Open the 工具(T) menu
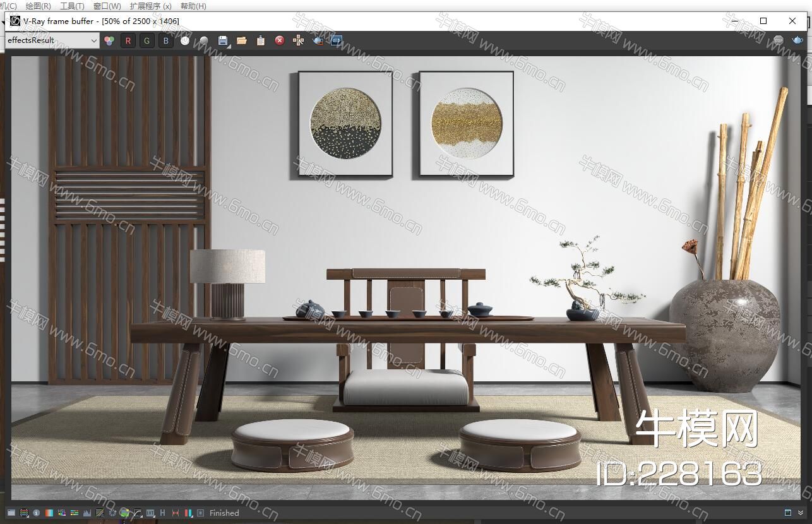Screen dimensions: 812x524 click(72, 6)
